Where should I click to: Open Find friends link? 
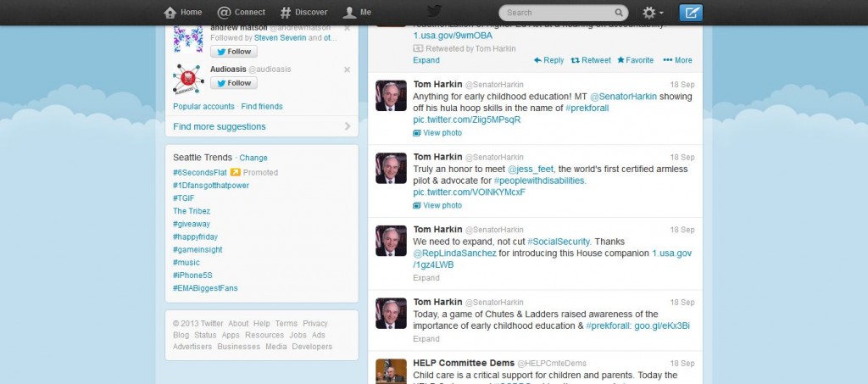click(262, 106)
